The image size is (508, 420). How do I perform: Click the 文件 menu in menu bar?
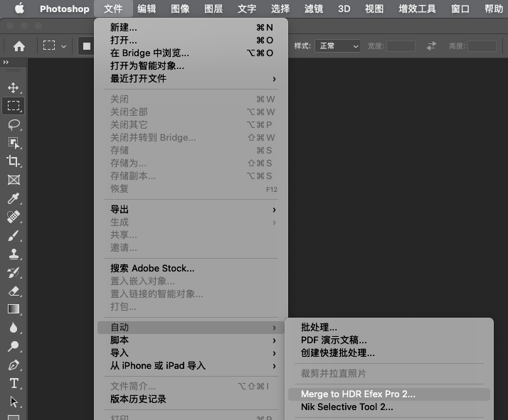[113, 9]
